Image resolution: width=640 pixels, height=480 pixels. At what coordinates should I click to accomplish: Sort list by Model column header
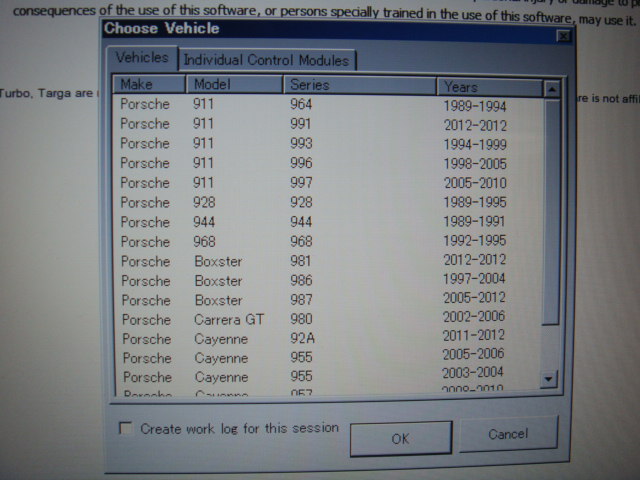point(234,85)
